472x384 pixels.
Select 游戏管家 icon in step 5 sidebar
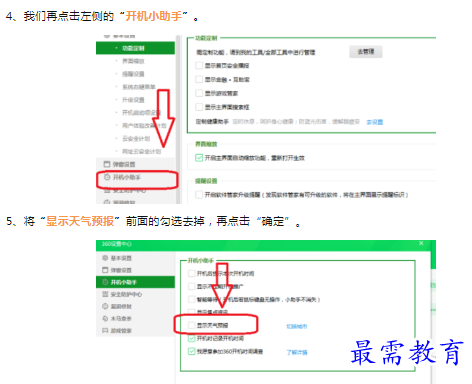point(105,330)
